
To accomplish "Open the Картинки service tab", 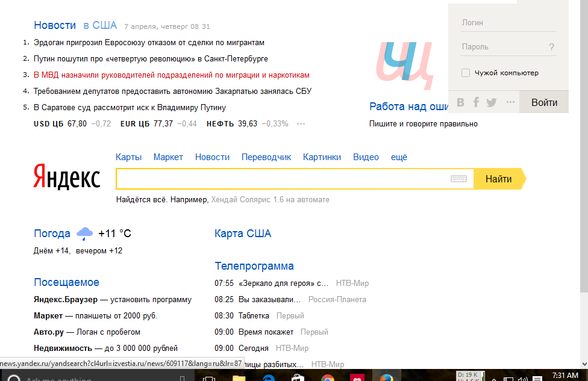I will tap(322, 157).
